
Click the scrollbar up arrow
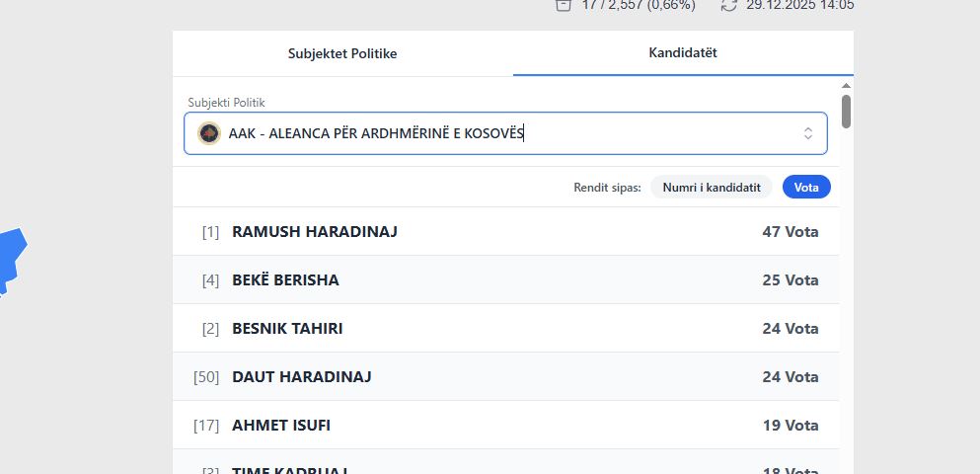(846, 86)
